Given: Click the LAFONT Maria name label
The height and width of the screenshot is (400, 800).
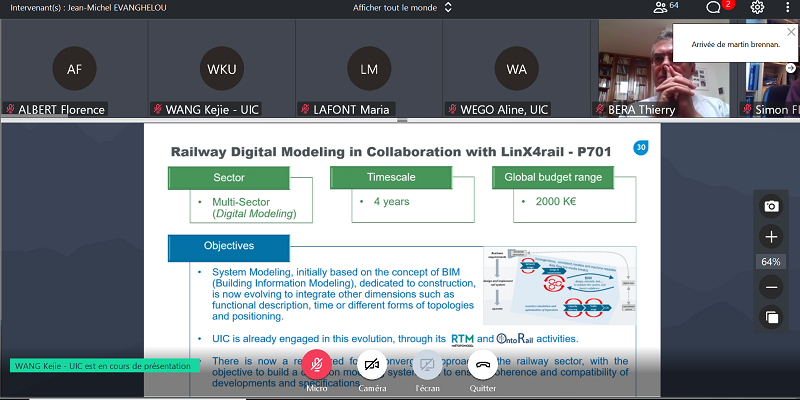Looking at the screenshot, I should (x=346, y=109).
